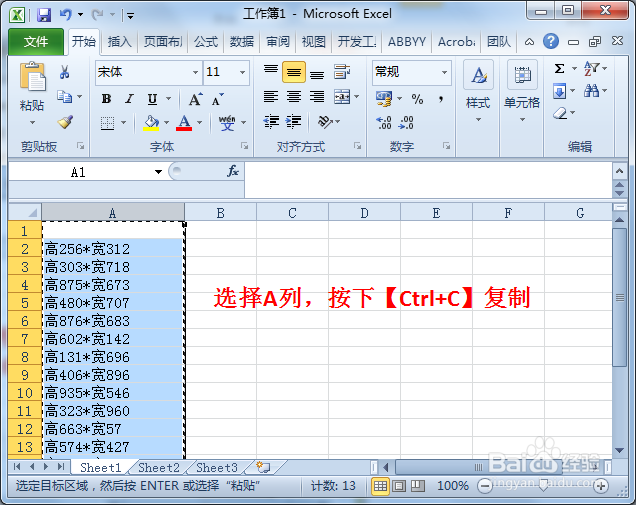Expand the 粘贴 paste options arrow
The width and height of the screenshot is (636, 505).
[32, 122]
